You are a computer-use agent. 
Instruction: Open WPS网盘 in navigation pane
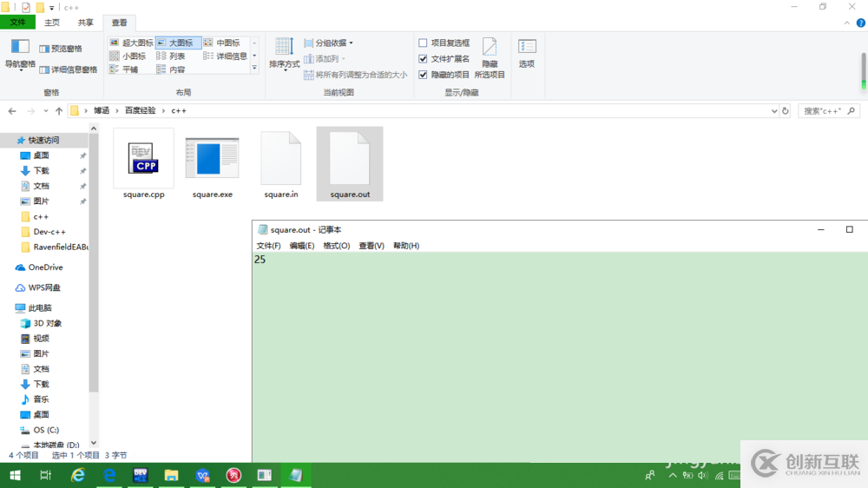pos(44,287)
